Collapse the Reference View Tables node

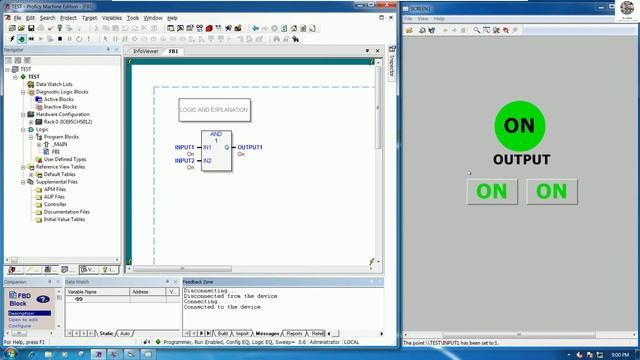click(23, 167)
